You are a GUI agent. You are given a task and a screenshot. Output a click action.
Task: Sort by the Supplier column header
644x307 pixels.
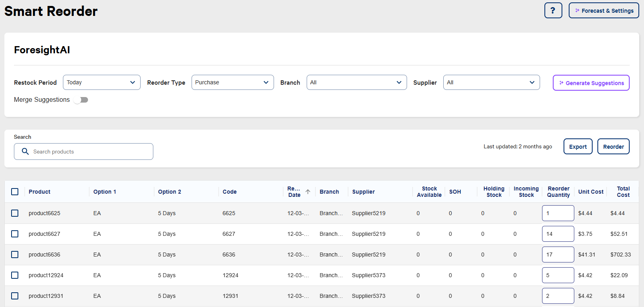pyautogui.click(x=363, y=192)
